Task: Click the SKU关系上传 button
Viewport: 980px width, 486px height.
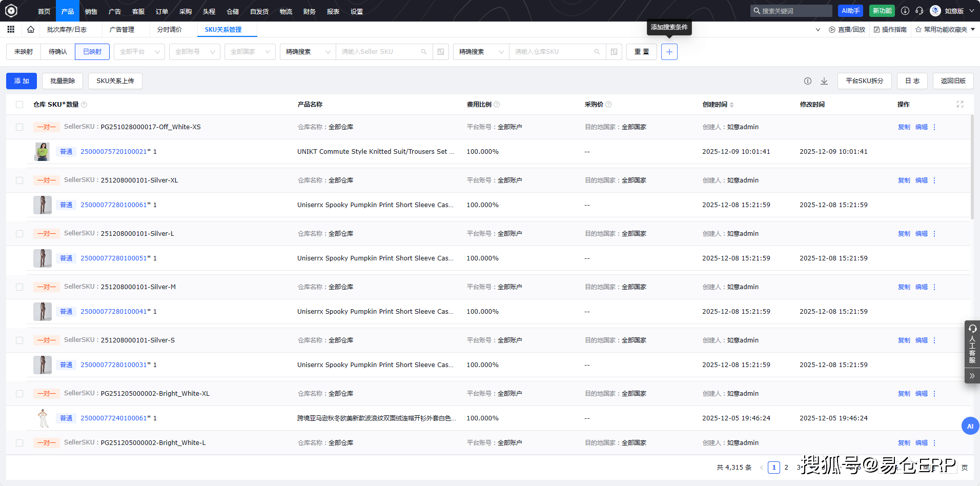Action: (115, 81)
